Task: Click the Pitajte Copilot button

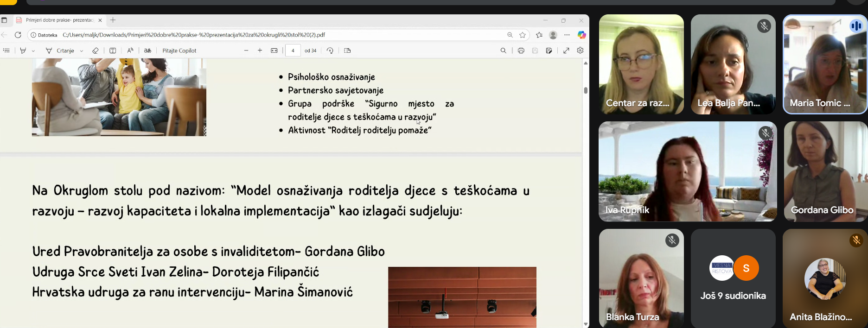Action: pos(179,50)
